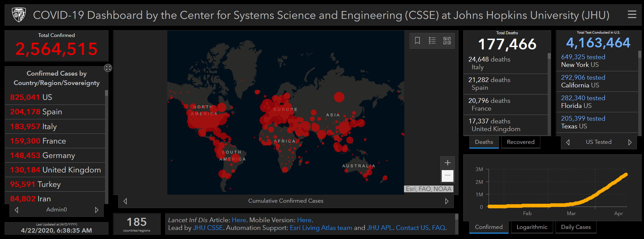The height and width of the screenshot is (239, 644).
Task: Click the 17,337 deaths United Kingdom entry
Action: pyautogui.click(x=505, y=125)
